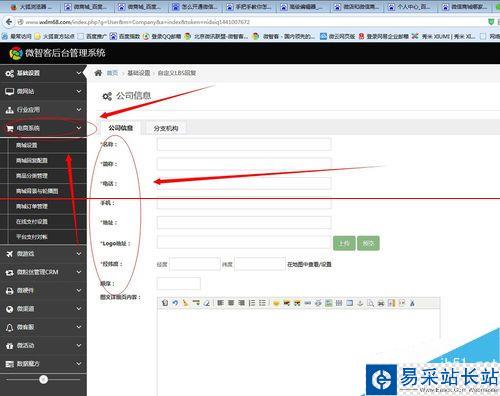Open the 登录QQ邮箱 bookmark
Image resolution: width=500 pixels, height=396 pixels.
tap(162, 36)
